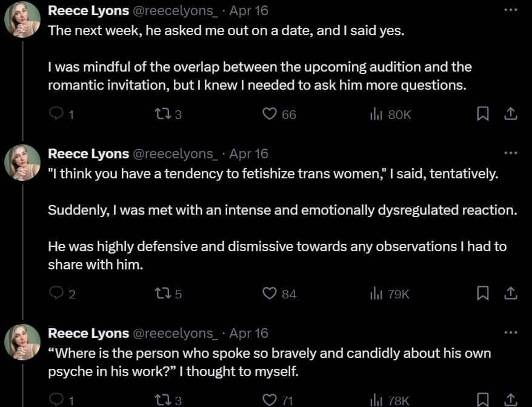Open the Apr 16 timestamp on third tweet
532x407 pixels.
pyautogui.click(x=248, y=333)
